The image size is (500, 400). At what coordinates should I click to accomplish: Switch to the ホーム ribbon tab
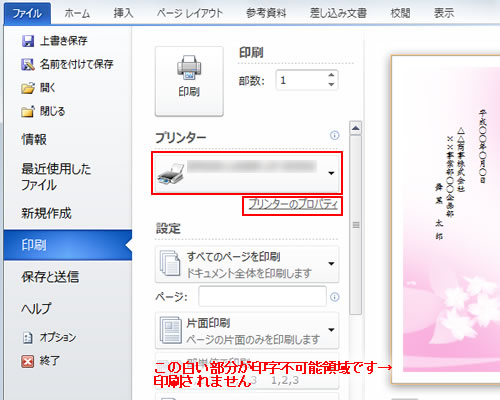click(77, 13)
